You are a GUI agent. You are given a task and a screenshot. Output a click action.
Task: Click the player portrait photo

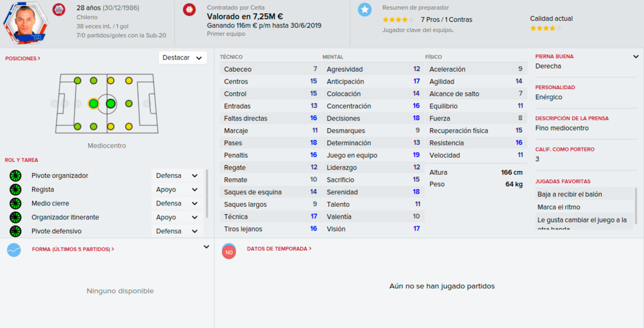25,23
